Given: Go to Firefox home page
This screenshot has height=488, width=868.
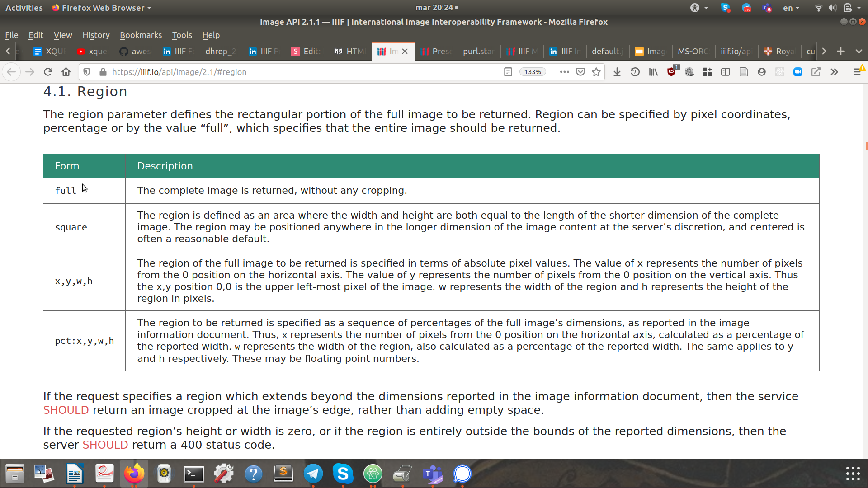Looking at the screenshot, I should [x=66, y=72].
